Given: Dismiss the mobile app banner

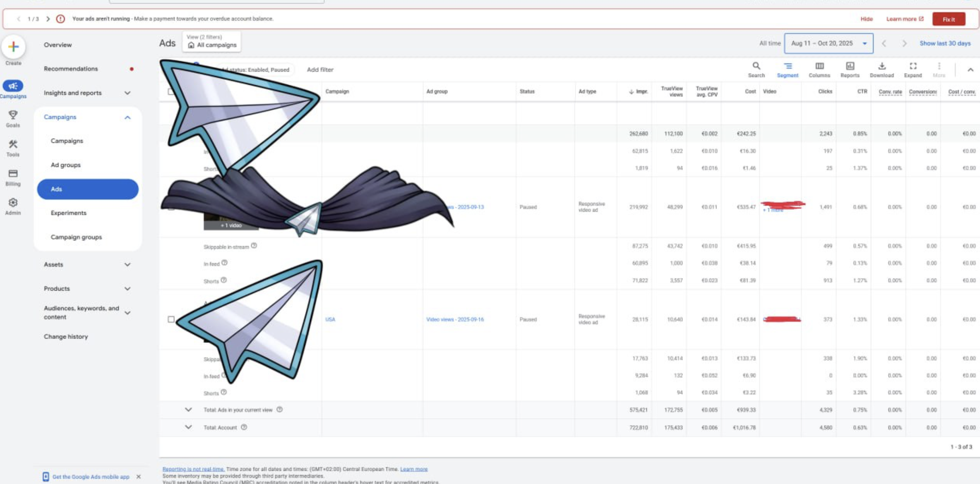Looking at the screenshot, I should pyautogui.click(x=139, y=477).
